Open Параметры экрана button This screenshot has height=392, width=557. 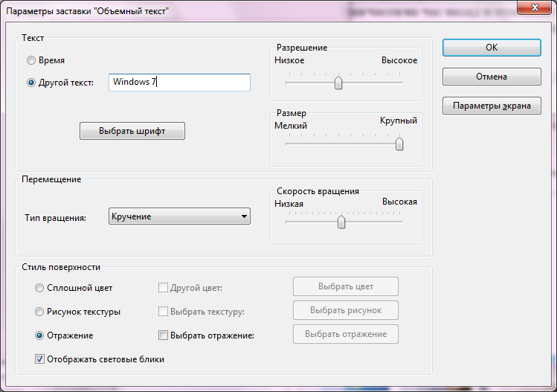[492, 106]
